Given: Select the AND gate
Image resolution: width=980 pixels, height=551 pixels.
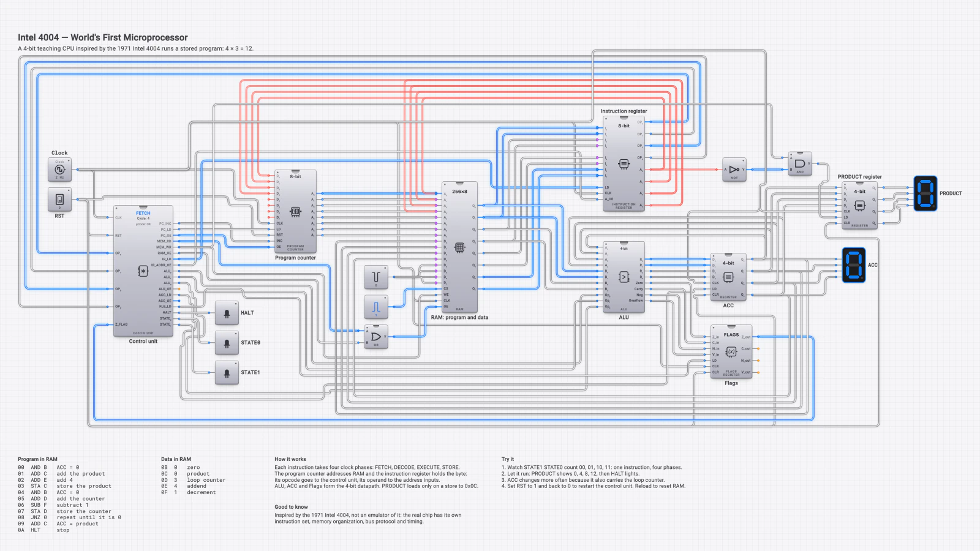Looking at the screenshot, I should [800, 164].
